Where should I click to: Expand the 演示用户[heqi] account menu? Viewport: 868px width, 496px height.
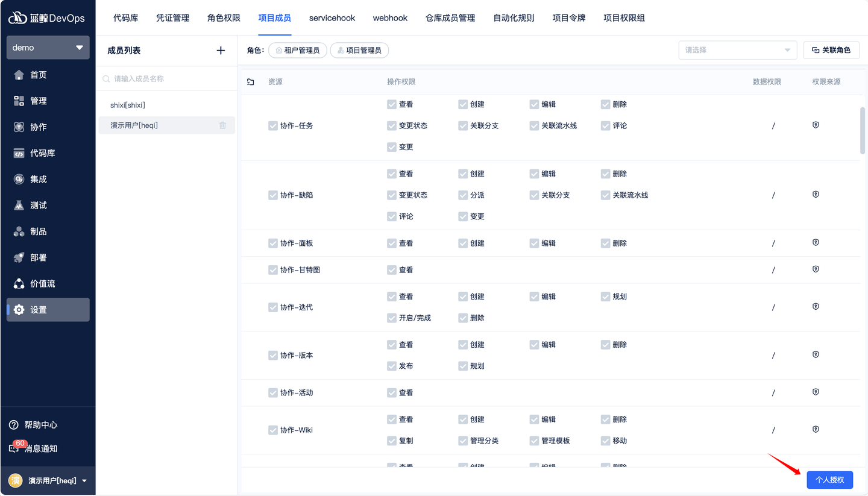48,480
